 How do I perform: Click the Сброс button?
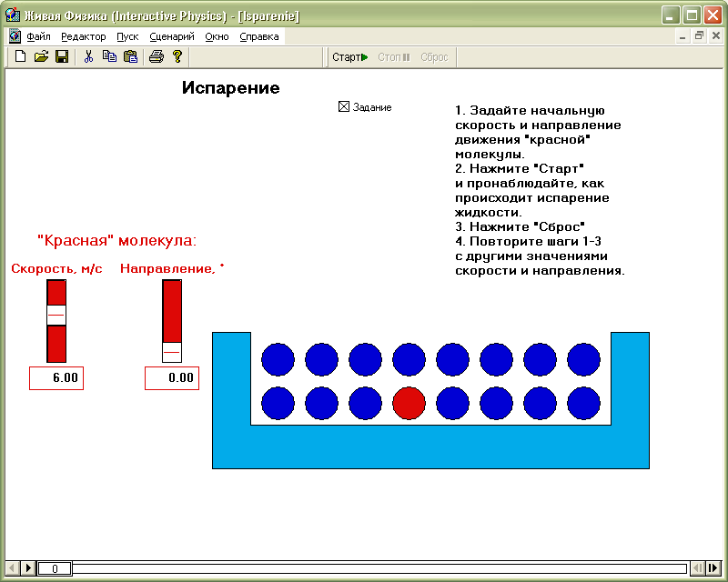(x=434, y=57)
